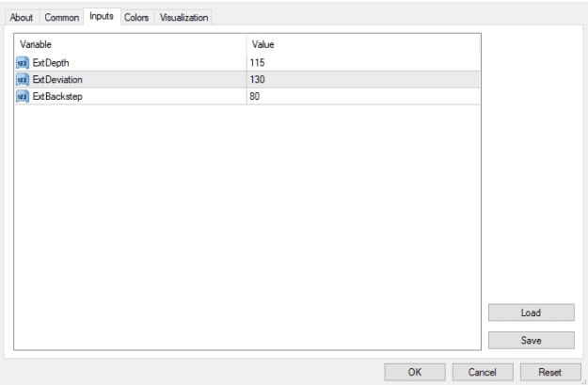Click the Value column header
This screenshot has height=385, width=588.
point(363,44)
